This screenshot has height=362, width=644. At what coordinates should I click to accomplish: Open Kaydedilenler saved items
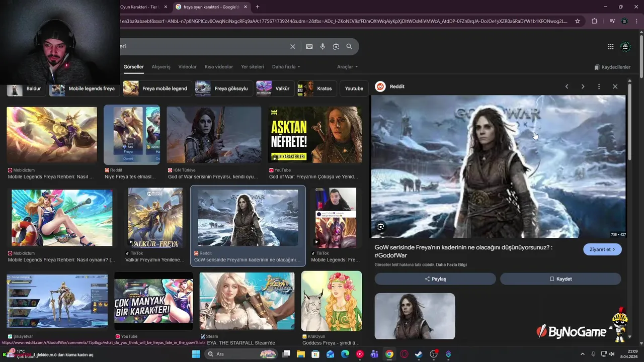coord(612,67)
